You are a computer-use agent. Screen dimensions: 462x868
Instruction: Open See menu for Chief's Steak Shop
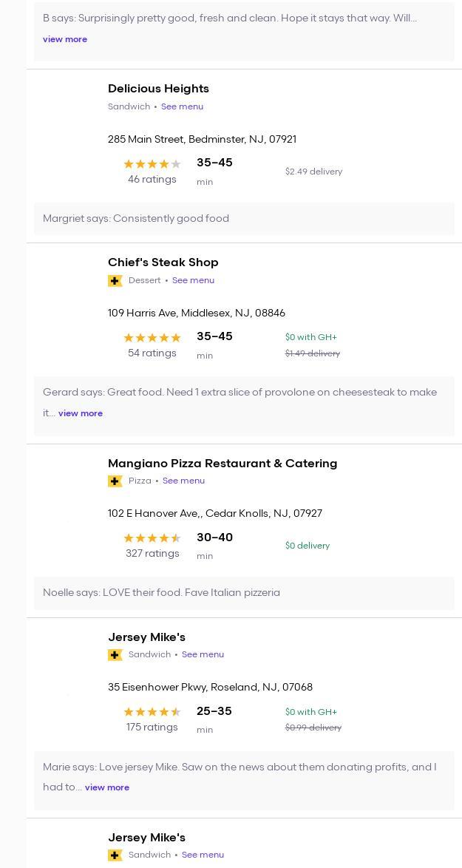pos(193,280)
